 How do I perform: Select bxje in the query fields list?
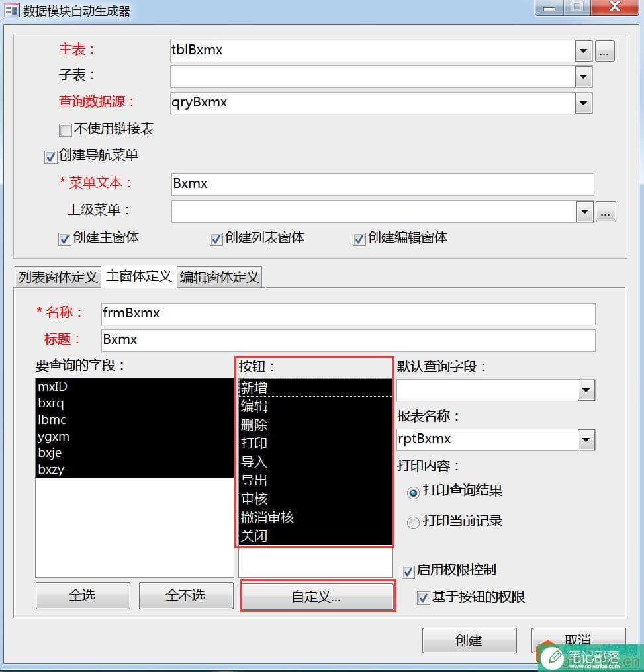click(134, 452)
